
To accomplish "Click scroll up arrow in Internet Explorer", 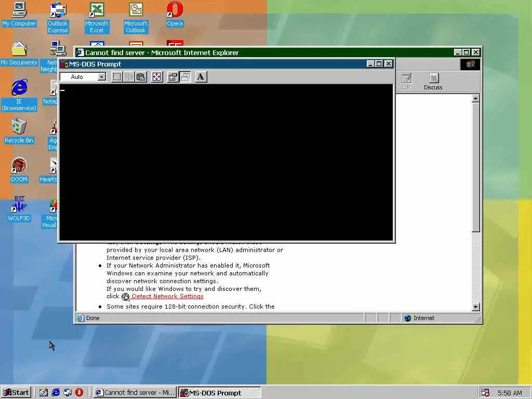I will click(476, 98).
